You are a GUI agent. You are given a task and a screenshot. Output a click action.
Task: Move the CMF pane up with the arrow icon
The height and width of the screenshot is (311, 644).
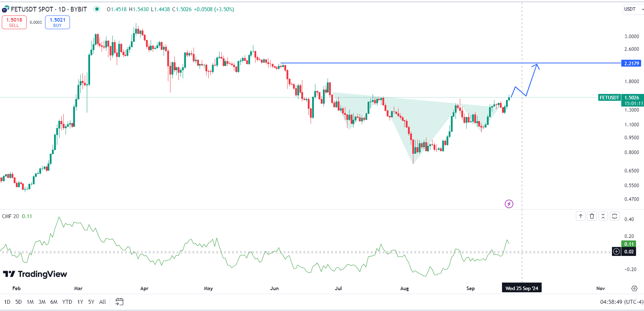pyautogui.click(x=581, y=216)
